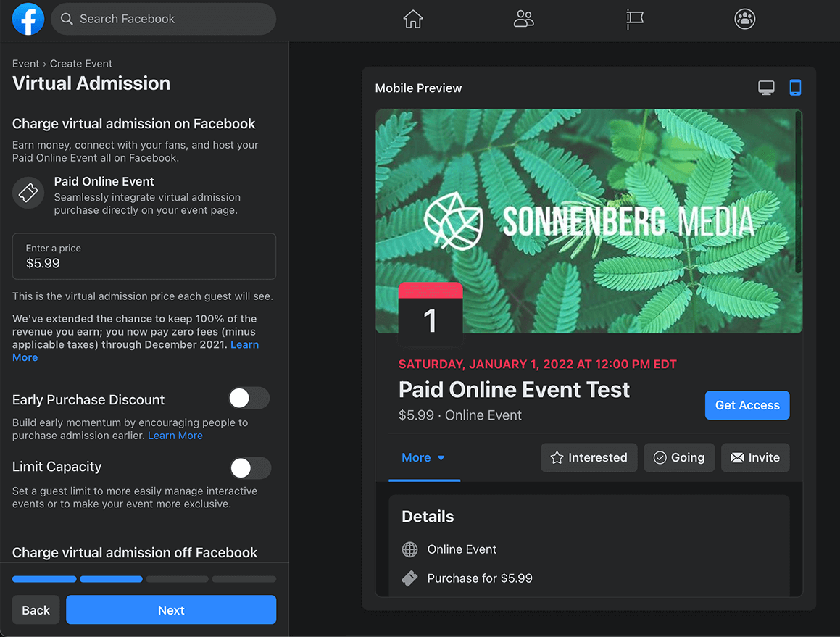Click the Back button
The height and width of the screenshot is (637, 840).
point(36,609)
